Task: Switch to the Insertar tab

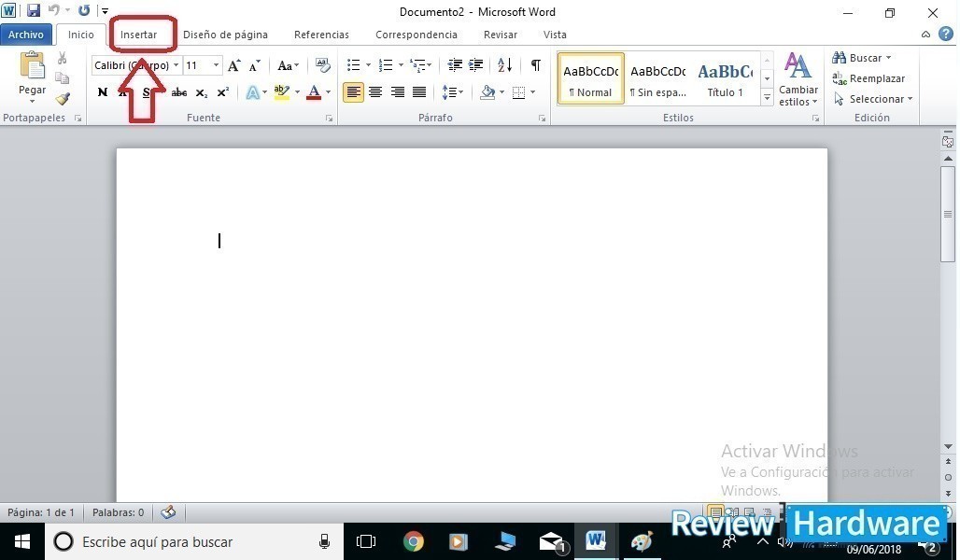Action: click(138, 35)
